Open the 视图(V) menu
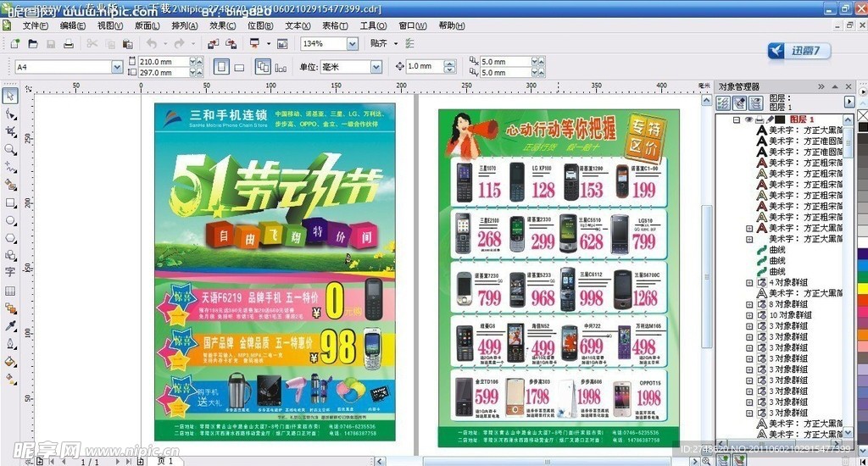 [110, 26]
